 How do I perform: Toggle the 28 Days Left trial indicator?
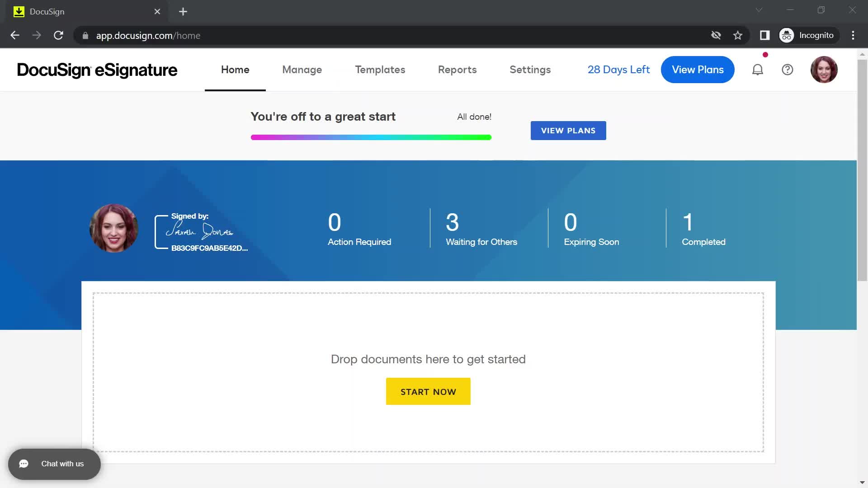[x=619, y=70]
